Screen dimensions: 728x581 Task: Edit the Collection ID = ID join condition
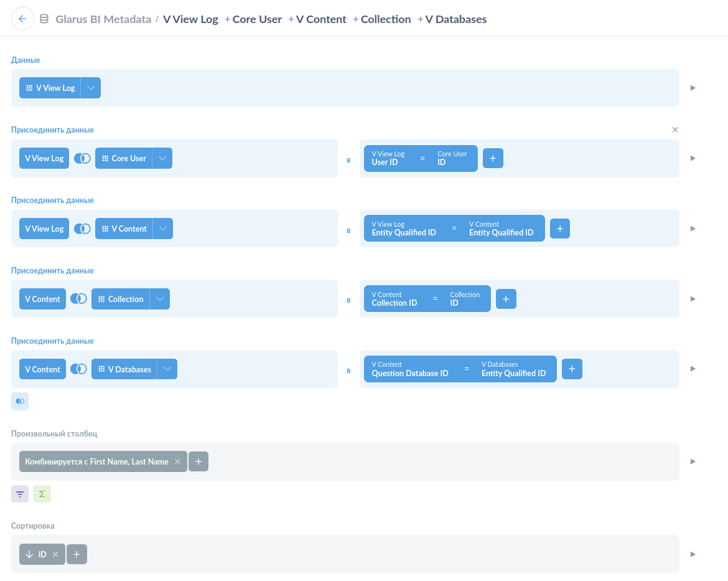click(427, 298)
